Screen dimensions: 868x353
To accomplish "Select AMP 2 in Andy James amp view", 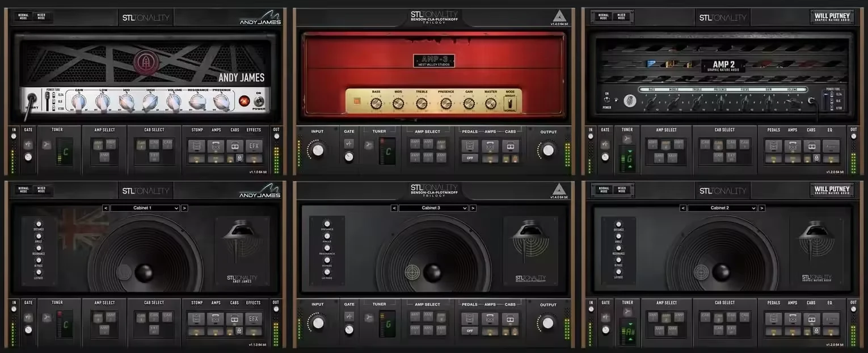I will [x=111, y=144].
